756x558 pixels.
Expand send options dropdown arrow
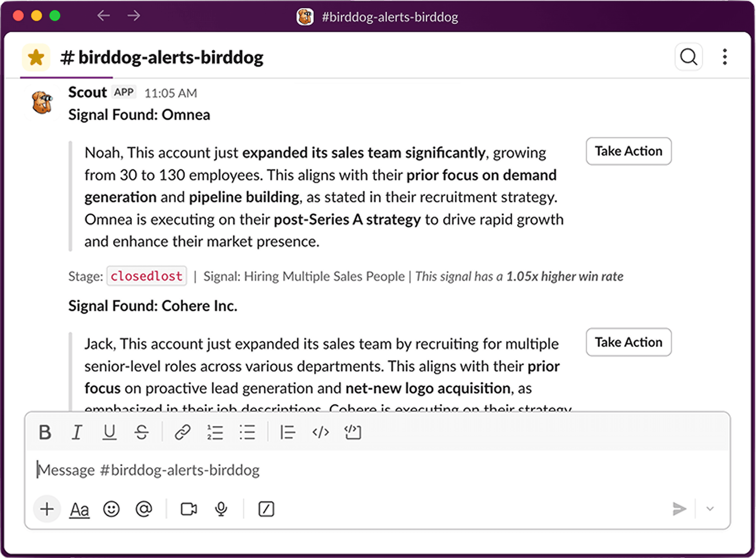[x=710, y=509]
